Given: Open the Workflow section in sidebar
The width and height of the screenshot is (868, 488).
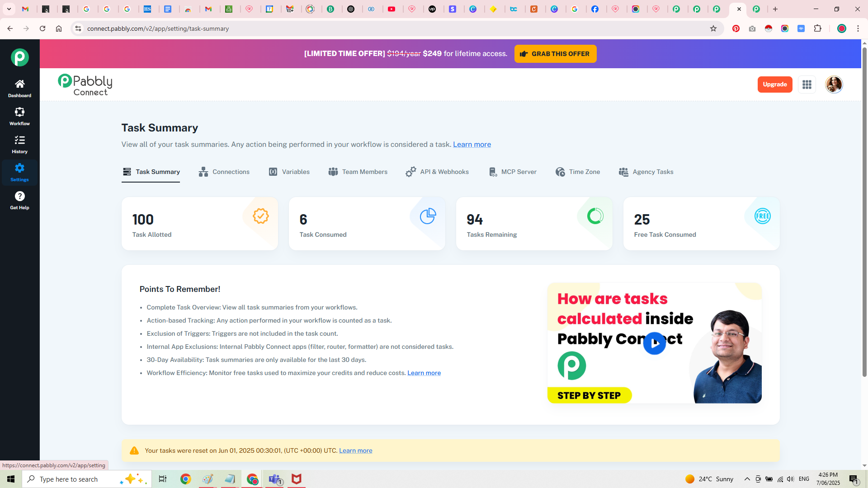Looking at the screenshot, I should [19, 117].
